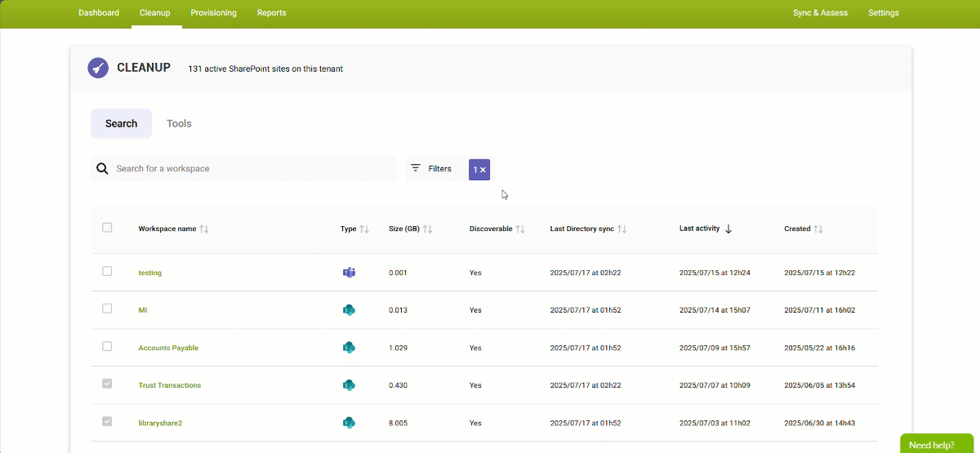
Task: Click size value 0.430
Action: coord(398,385)
